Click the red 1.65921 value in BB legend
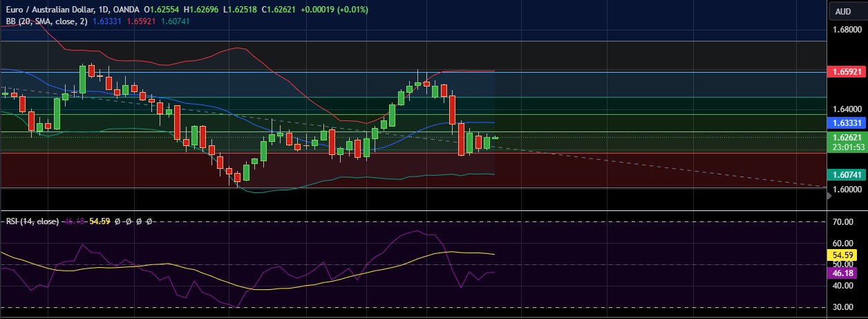The image size is (868, 319). [140, 21]
